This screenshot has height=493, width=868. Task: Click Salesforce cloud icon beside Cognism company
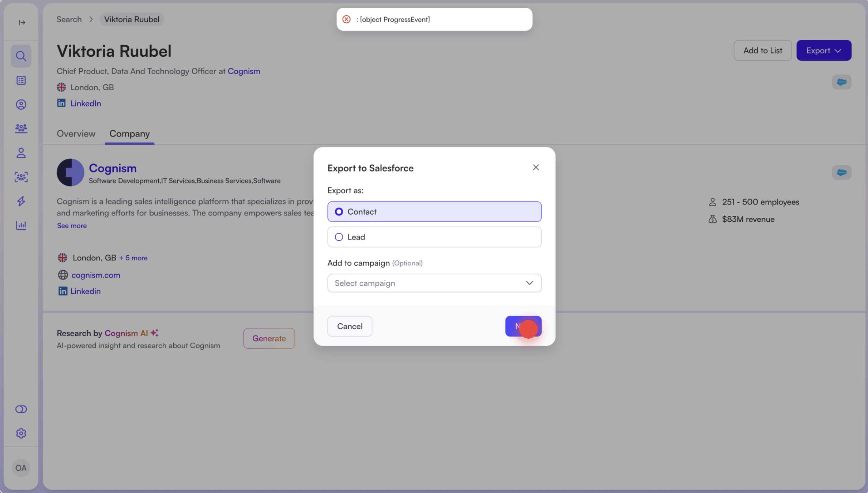tap(841, 172)
